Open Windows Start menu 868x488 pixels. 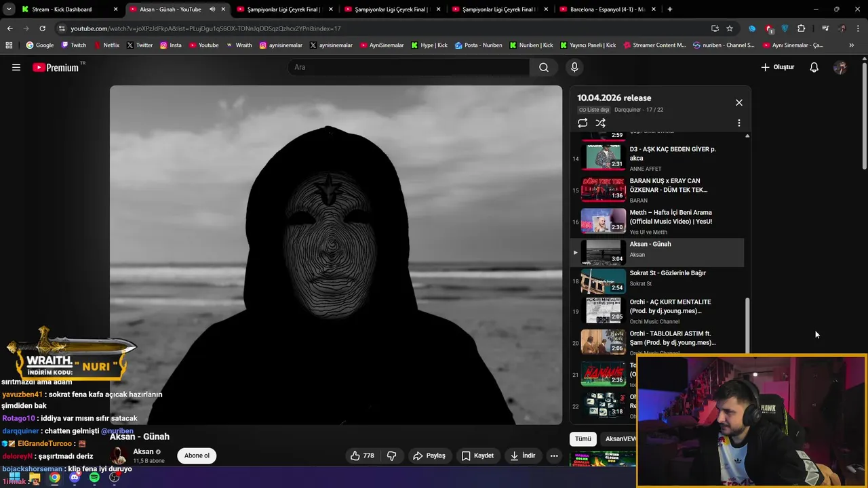[15, 477]
